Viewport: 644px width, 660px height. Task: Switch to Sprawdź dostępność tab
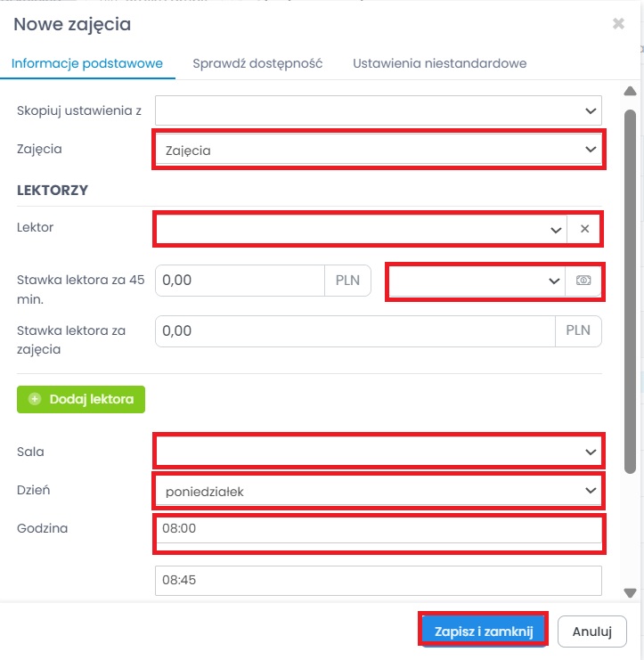257,64
